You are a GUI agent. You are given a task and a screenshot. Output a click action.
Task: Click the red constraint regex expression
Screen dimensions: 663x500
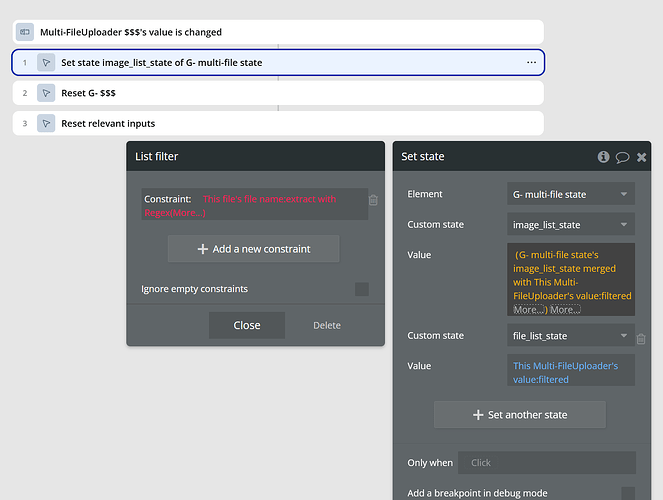[x=240, y=205]
